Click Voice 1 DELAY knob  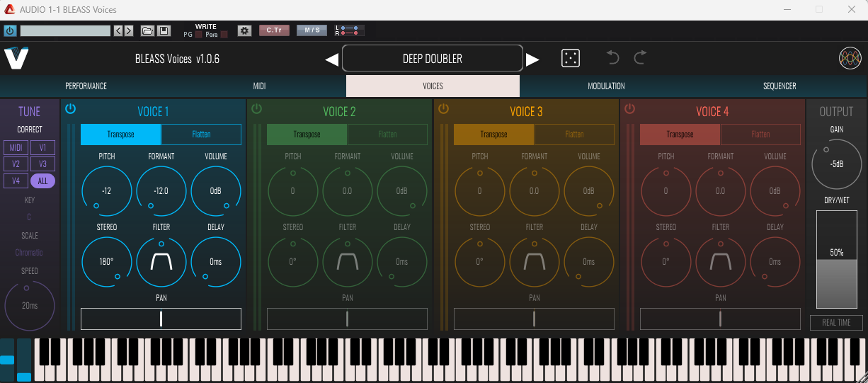(215, 261)
